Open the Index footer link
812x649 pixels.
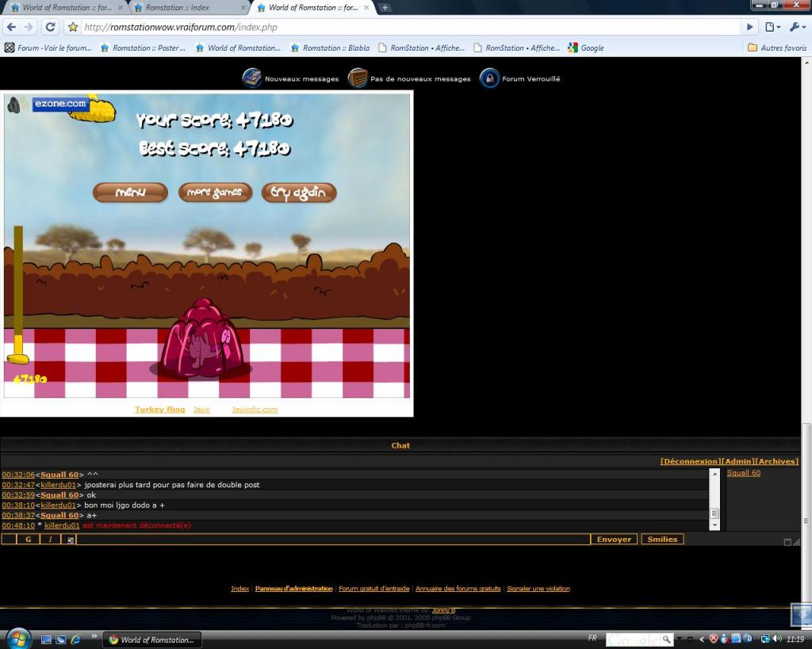[x=239, y=589]
